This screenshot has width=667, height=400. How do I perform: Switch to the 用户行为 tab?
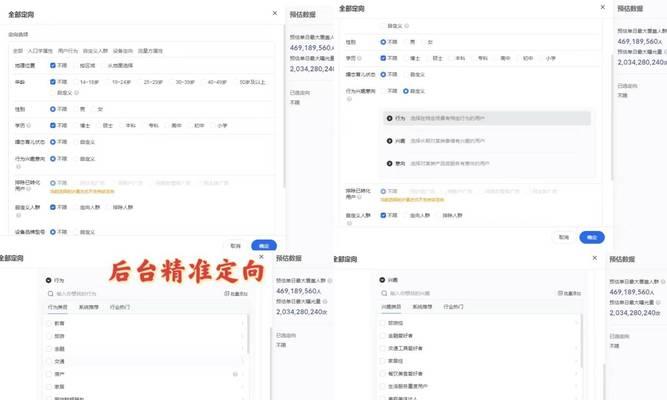click(68, 51)
